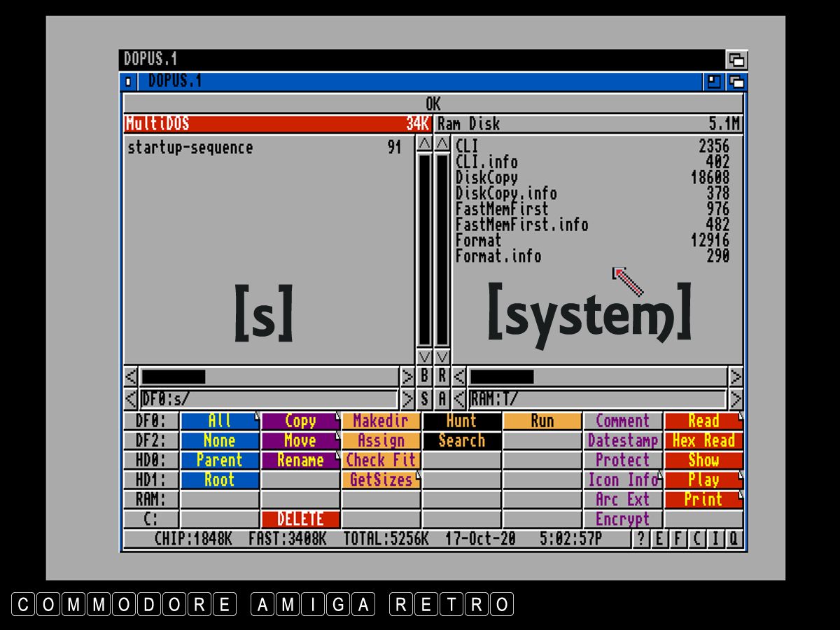The image size is (840, 630).
Task: Select the RAM: drive button
Action: (x=150, y=500)
